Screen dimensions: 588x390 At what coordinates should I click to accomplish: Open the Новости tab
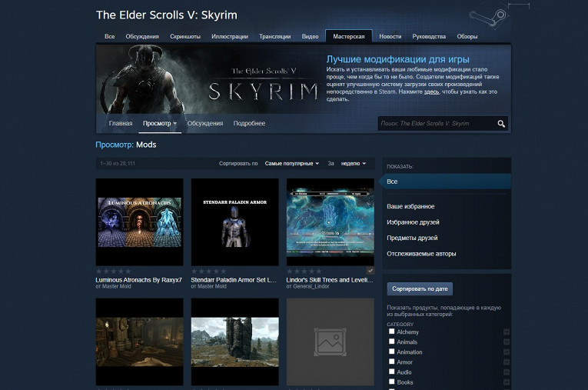pos(390,36)
